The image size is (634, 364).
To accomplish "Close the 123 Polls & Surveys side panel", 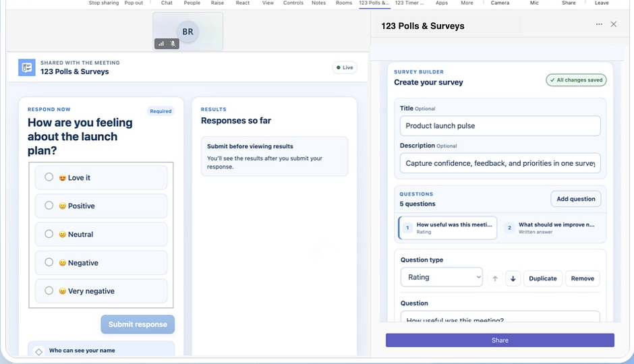I will click(x=613, y=24).
